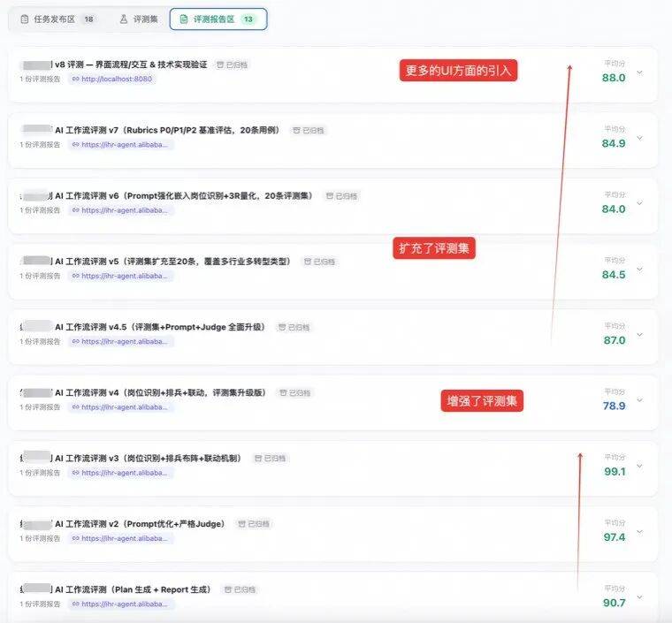Viewport: 672px width, 623px height.
Task: Click the 已归档 archive badge on v4.5 row
Action: pyautogui.click(x=294, y=327)
